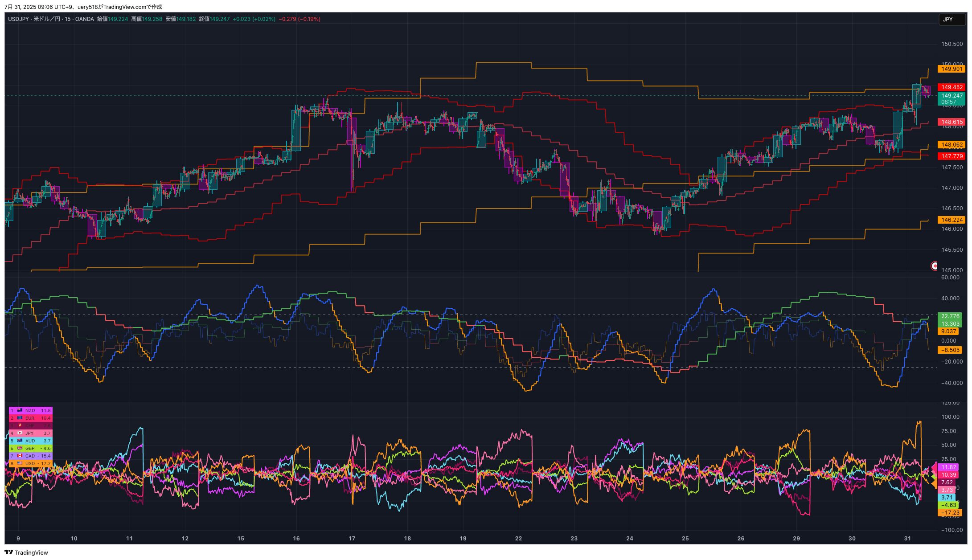The image size is (972, 560).
Task: Select the USD row in strength table
Action: click(x=30, y=463)
